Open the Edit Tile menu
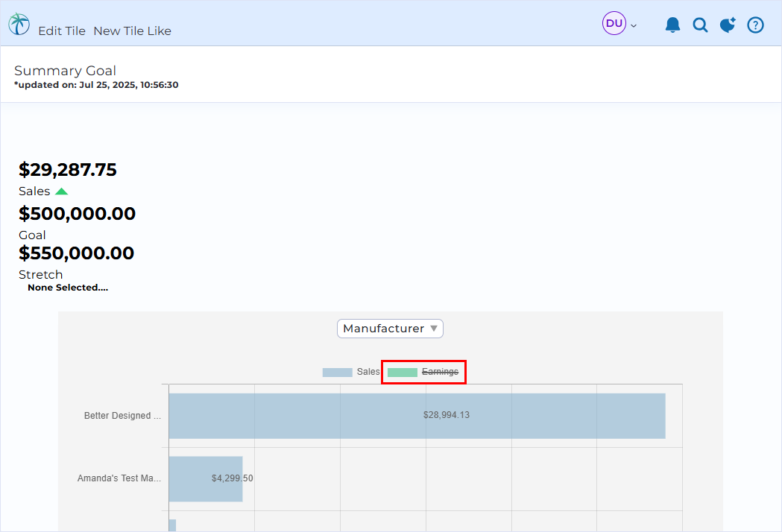The image size is (782, 532). pyautogui.click(x=62, y=31)
